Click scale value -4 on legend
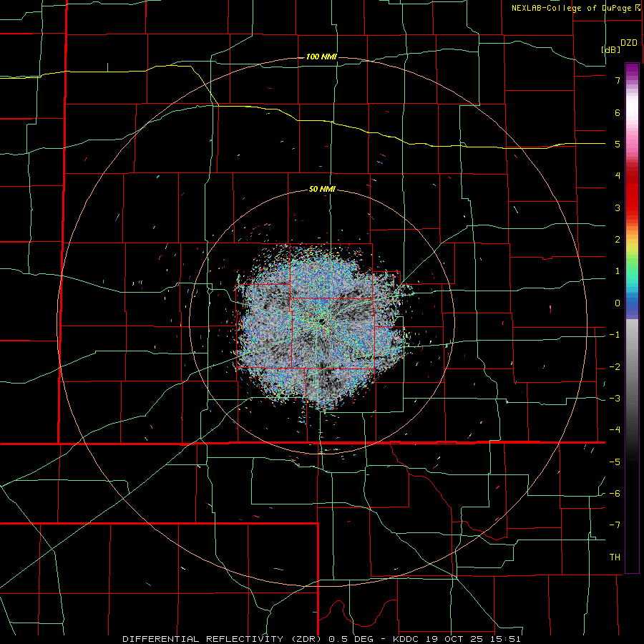Viewport: 644px width, 644px height. click(x=615, y=430)
